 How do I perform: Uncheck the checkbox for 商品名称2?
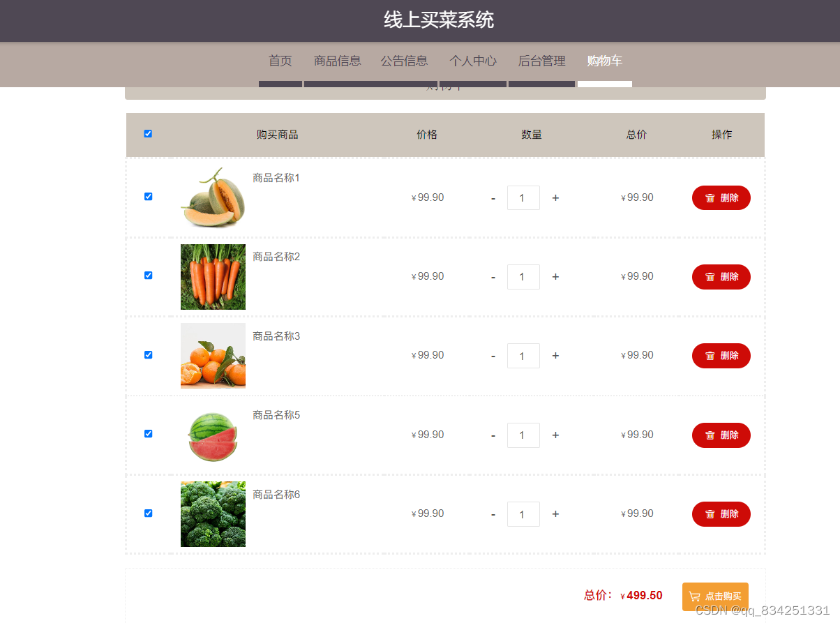click(148, 276)
